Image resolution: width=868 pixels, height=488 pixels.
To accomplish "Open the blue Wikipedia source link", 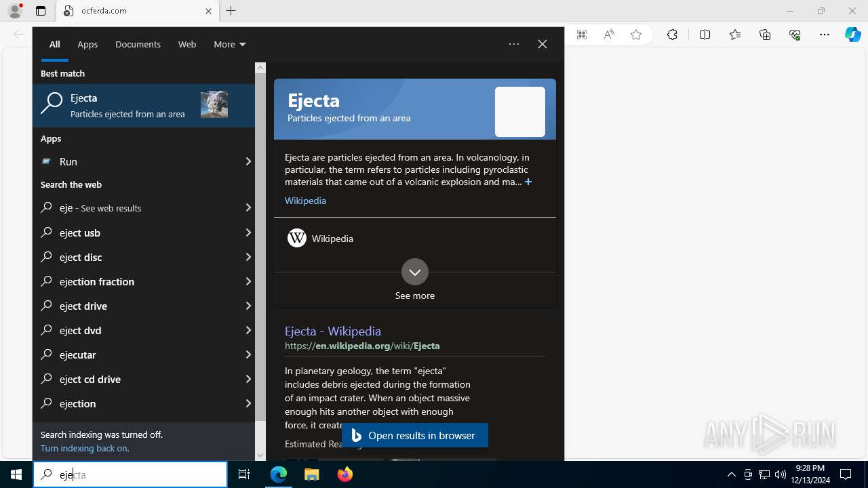I will (x=305, y=201).
